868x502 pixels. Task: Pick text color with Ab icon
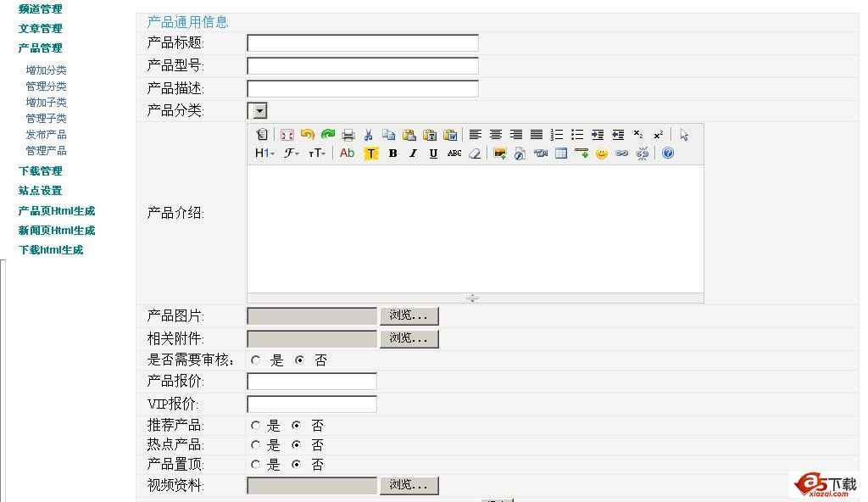[x=347, y=153]
